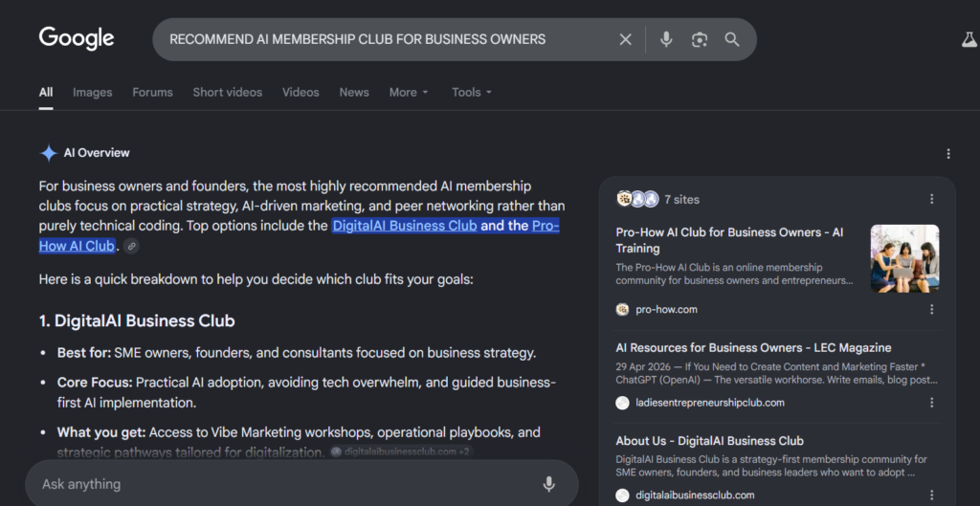Expand the More dropdown

[x=410, y=93]
